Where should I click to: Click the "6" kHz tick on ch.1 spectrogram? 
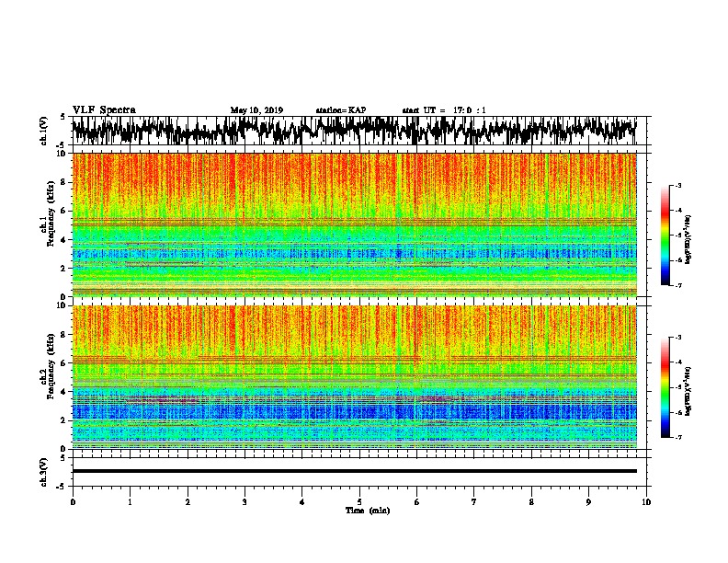(64, 212)
